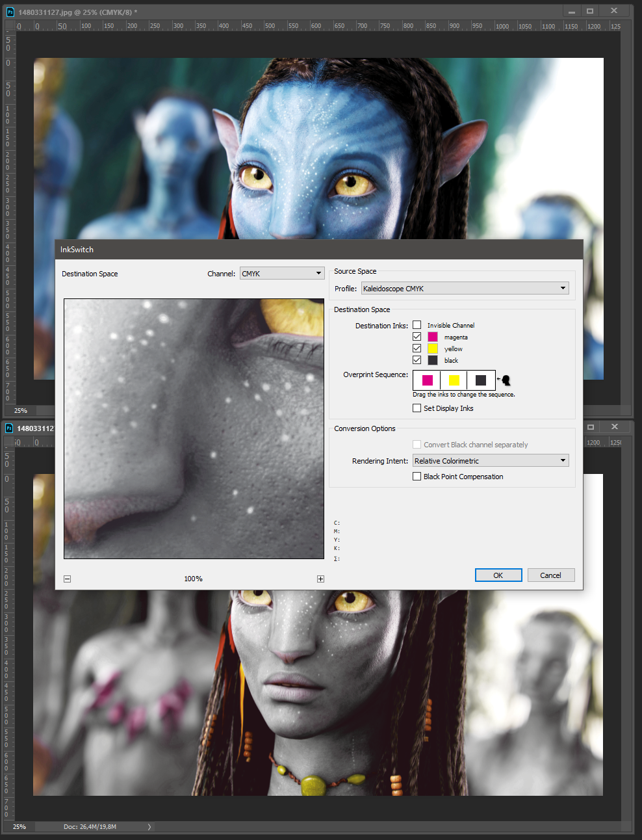The height and width of the screenshot is (840, 642).
Task: Cancel the InkSwitch dialog
Action: pyautogui.click(x=551, y=575)
